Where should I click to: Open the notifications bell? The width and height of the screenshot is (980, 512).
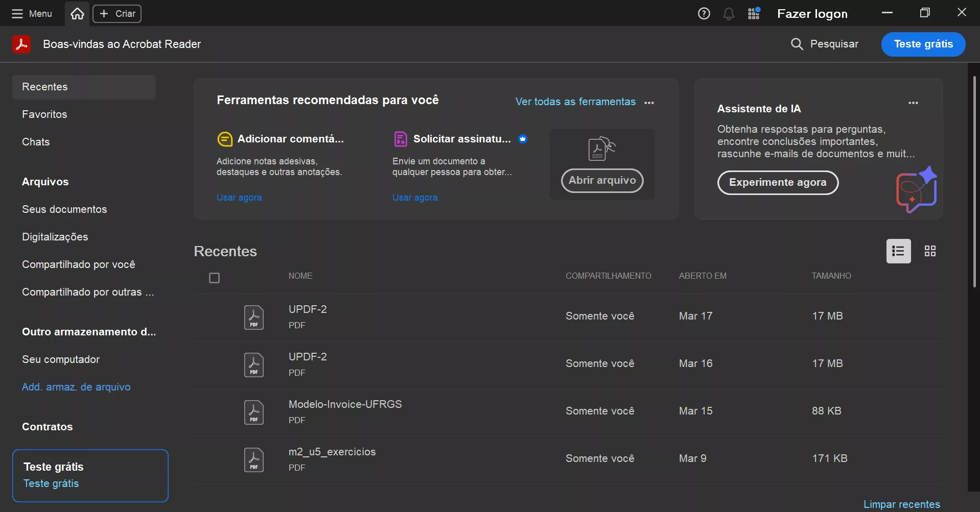pyautogui.click(x=729, y=14)
